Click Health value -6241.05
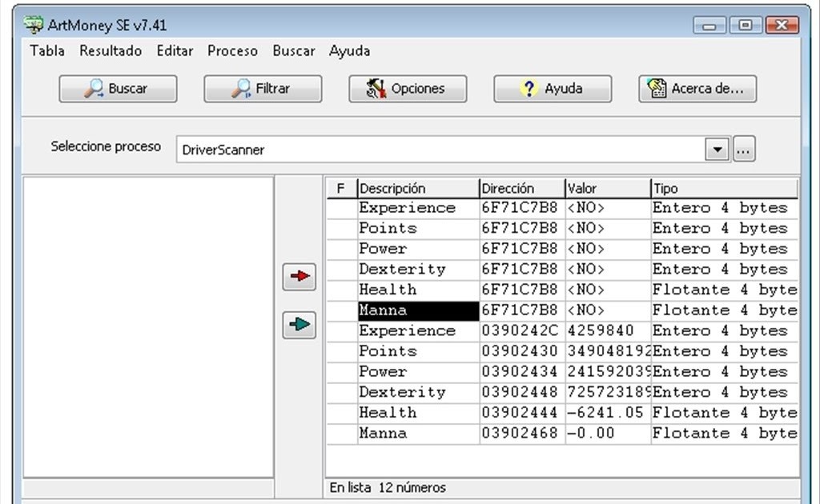820x504 pixels. (x=605, y=413)
